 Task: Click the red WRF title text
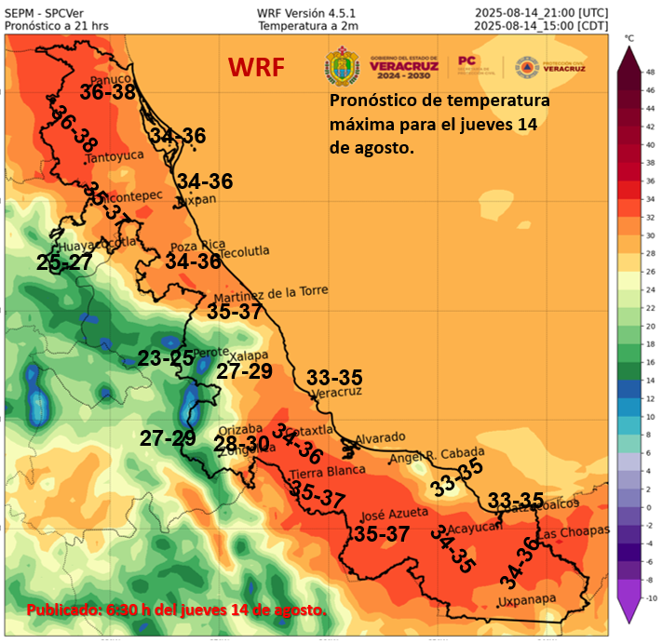point(257,68)
